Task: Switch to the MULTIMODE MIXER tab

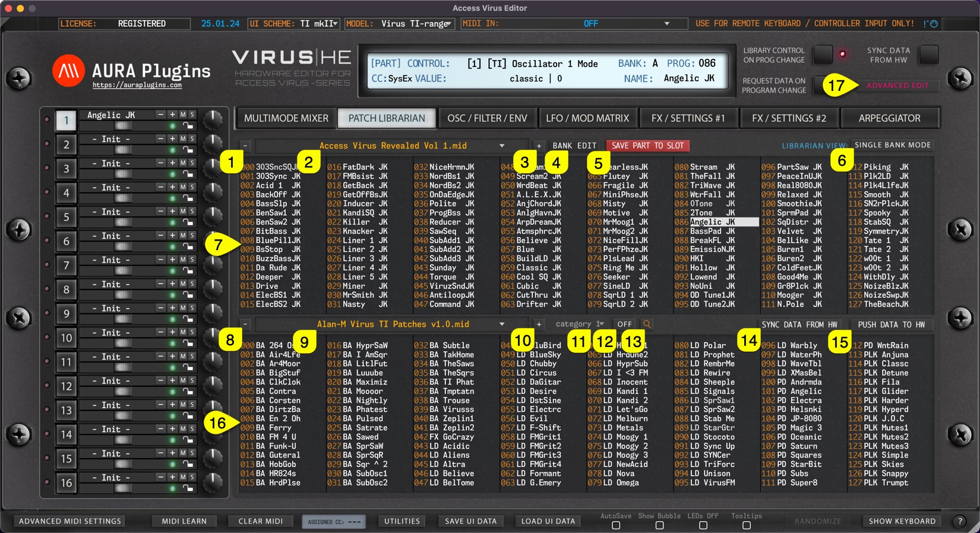Action: (x=286, y=118)
